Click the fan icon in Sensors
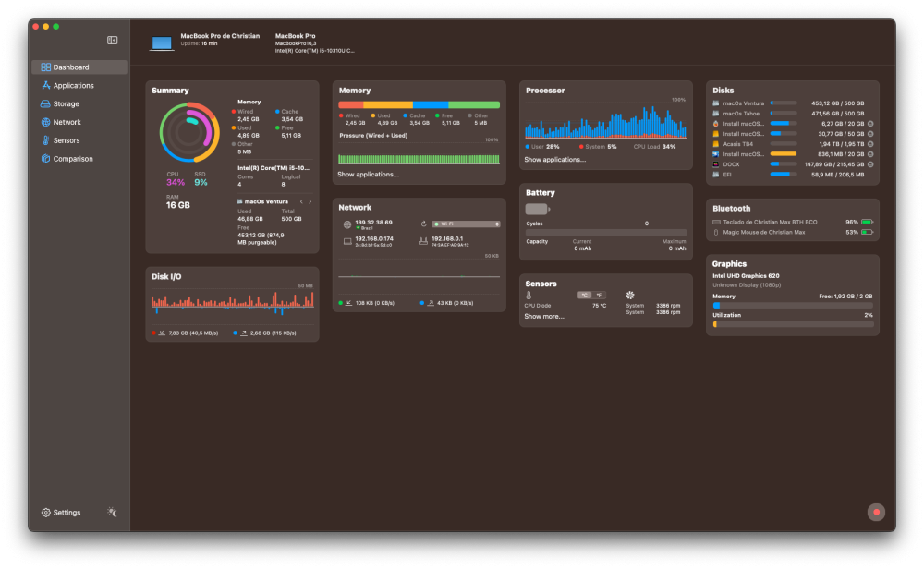 [x=630, y=295]
